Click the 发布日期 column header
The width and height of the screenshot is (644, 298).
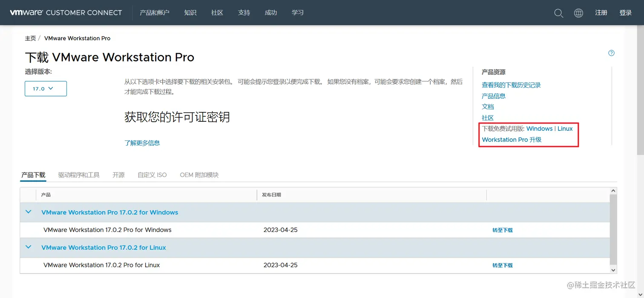271,195
